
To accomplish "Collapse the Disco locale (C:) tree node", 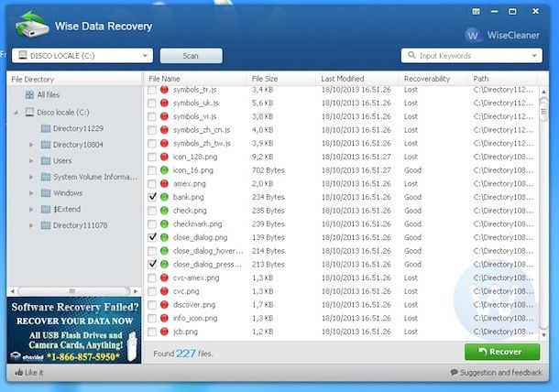I will point(16,113).
